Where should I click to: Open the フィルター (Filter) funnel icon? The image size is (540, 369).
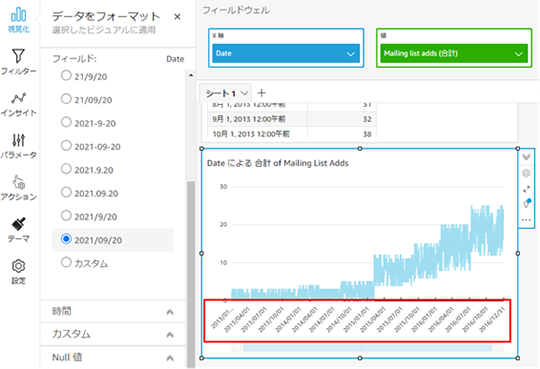19,62
